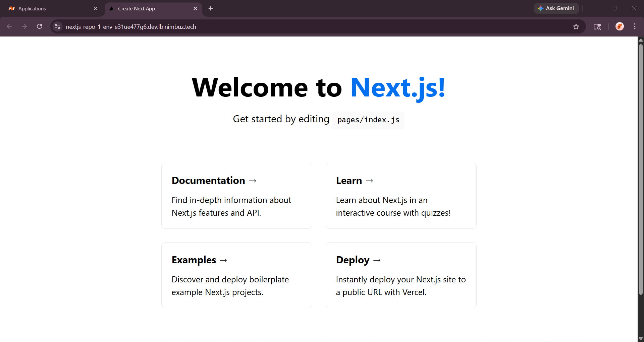Open the Learn card
Screen dimensions: 644x342
click(x=401, y=196)
